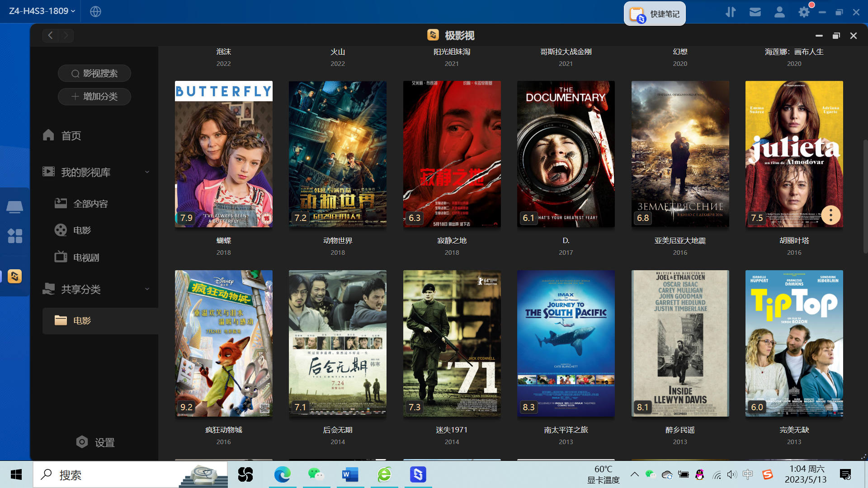Open more options on 胡丽叶塔 poster

[x=830, y=216]
